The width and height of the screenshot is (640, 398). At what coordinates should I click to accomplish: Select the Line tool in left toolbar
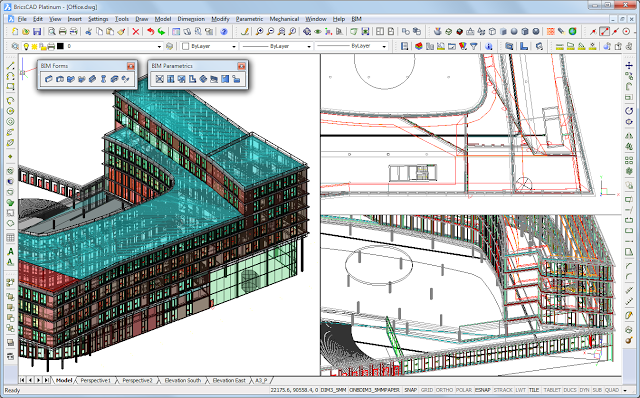point(11,66)
